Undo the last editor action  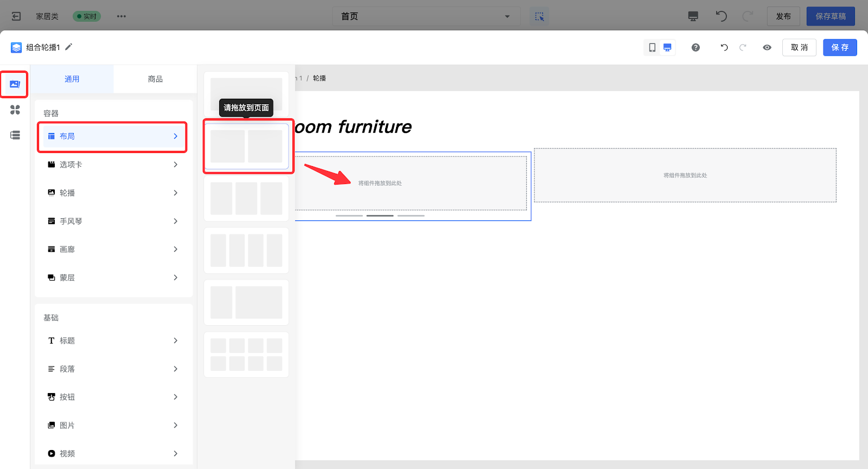point(724,48)
